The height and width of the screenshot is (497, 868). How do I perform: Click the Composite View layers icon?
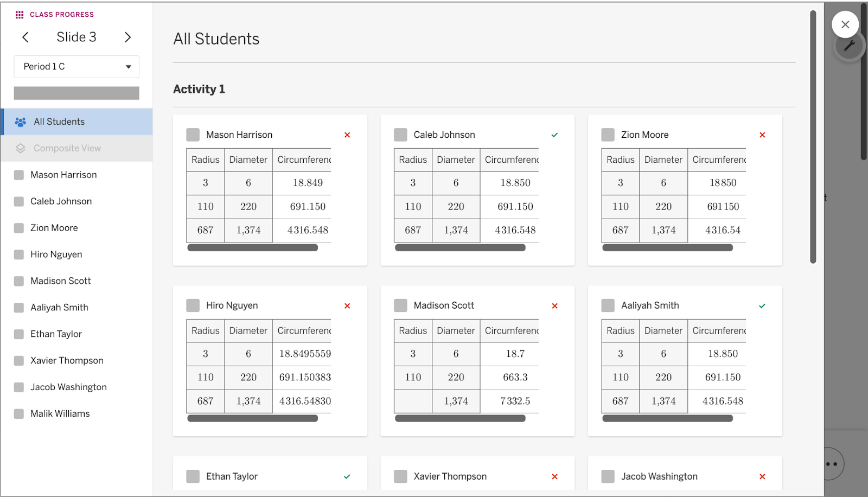[21, 148]
